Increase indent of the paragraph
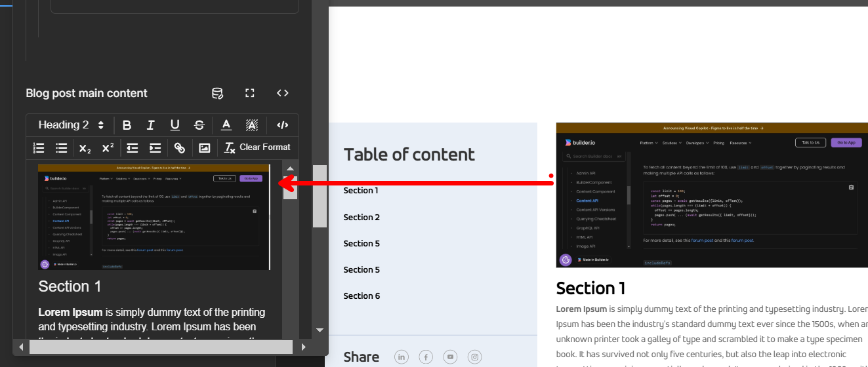This screenshot has height=367, width=868. pyautogui.click(x=155, y=148)
